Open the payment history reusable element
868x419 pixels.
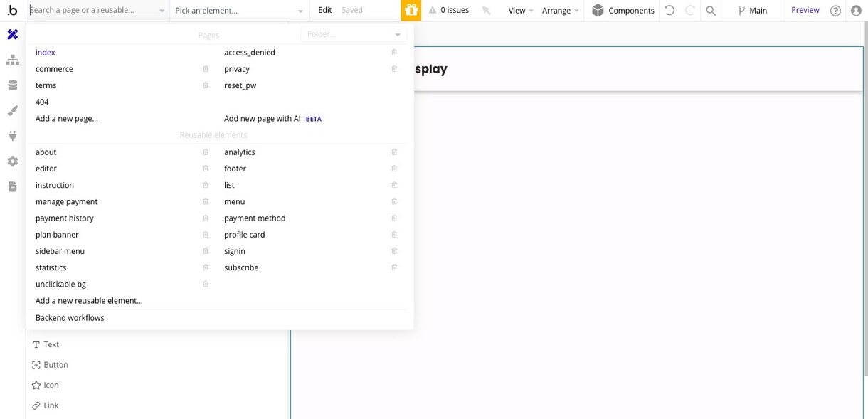tap(64, 218)
